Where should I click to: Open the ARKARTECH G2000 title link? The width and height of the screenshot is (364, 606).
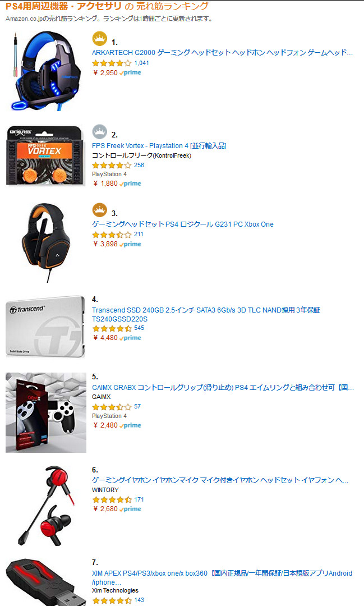point(222,53)
